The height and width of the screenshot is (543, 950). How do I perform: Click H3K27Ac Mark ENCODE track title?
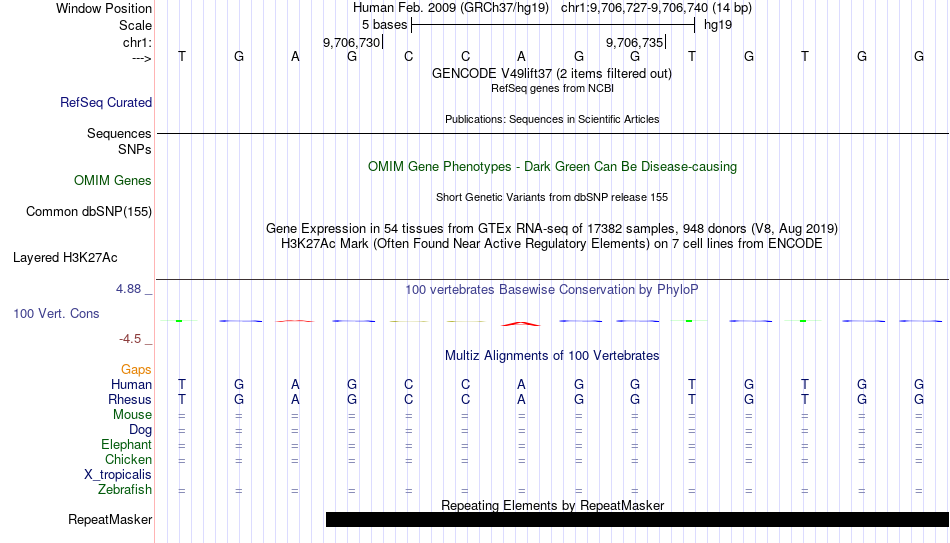click(x=552, y=244)
